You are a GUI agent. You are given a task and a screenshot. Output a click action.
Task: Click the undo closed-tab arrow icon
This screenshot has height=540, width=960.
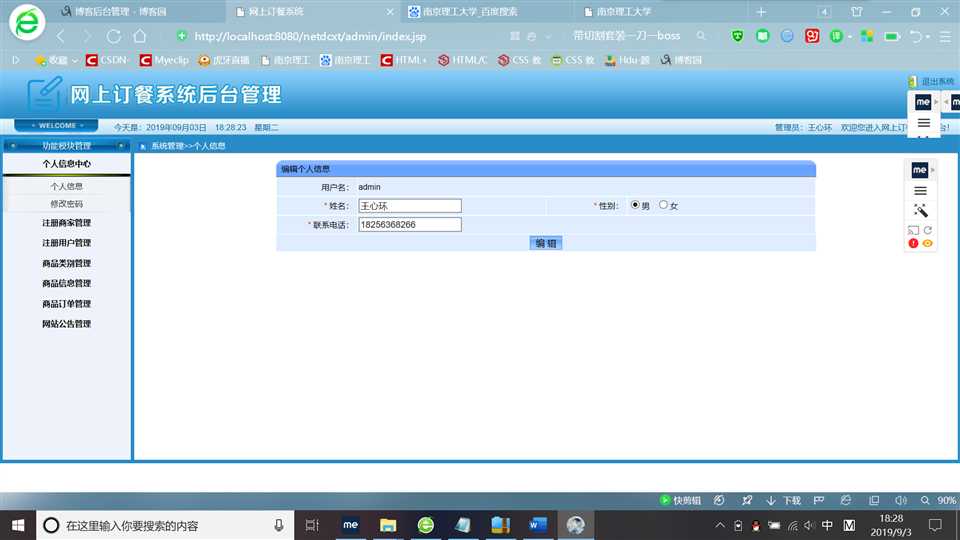(915, 36)
